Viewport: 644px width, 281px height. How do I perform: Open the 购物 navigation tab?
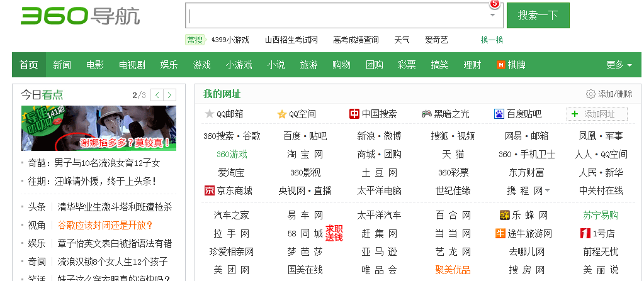click(x=341, y=65)
